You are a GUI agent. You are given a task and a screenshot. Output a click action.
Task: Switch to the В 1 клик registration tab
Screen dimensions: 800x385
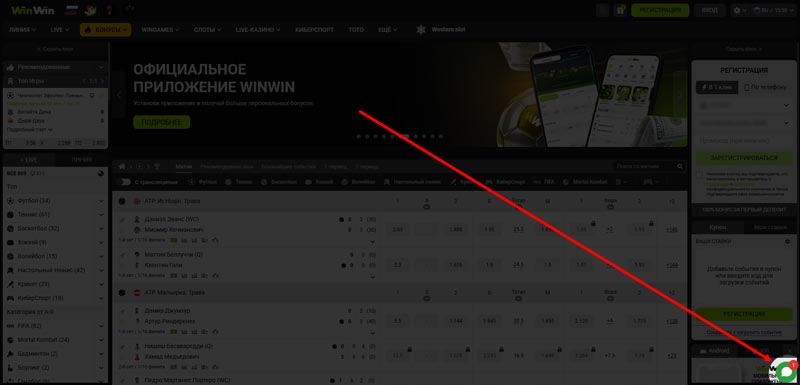point(717,88)
